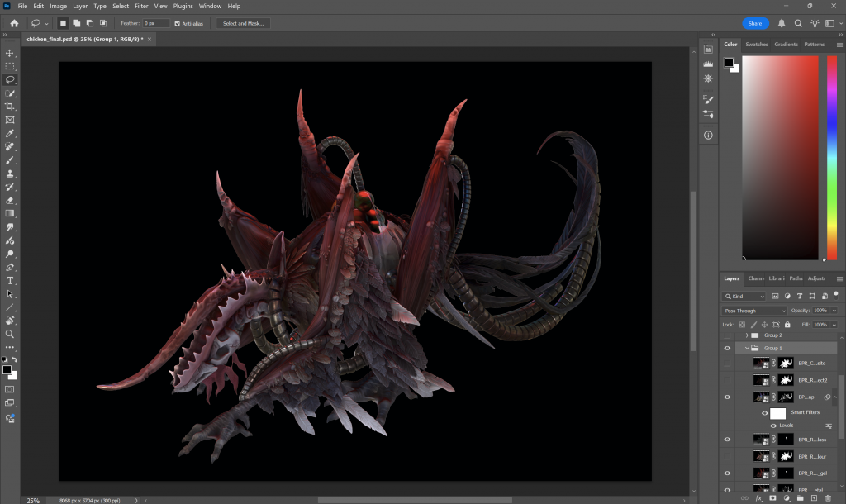The width and height of the screenshot is (846, 504).
Task: Choose Add to selection mode
Action: tap(77, 23)
